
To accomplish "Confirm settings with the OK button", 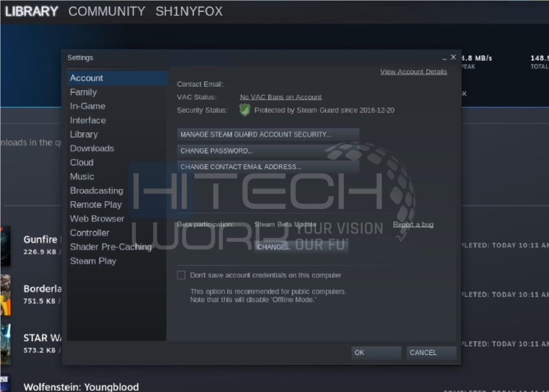I will [376, 352].
